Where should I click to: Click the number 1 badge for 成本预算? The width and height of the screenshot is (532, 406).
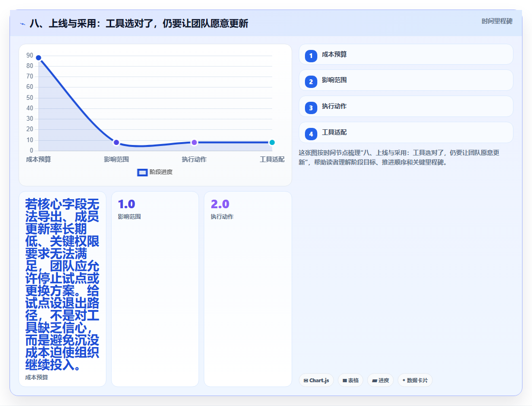311,56
